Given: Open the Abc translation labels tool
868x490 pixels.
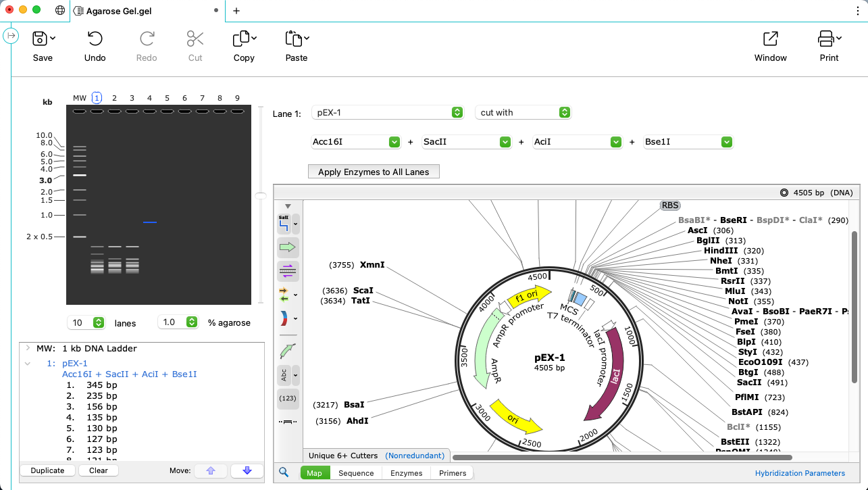Looking at the screenshot, I should (284, 376).
